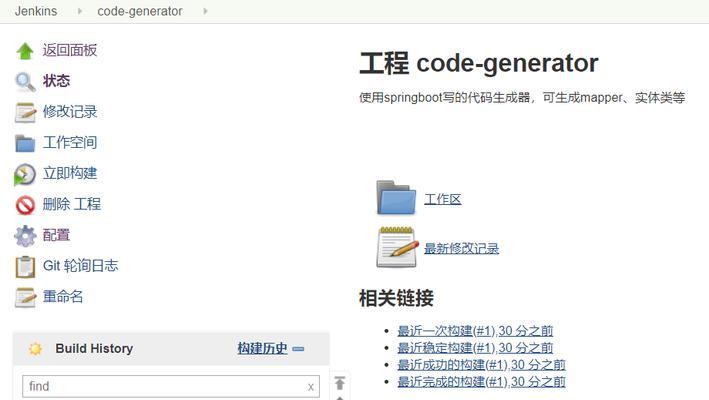Click the clipboard icon beside Git 轮询日志
Screen dimensions: 709x400
(25, 267)
